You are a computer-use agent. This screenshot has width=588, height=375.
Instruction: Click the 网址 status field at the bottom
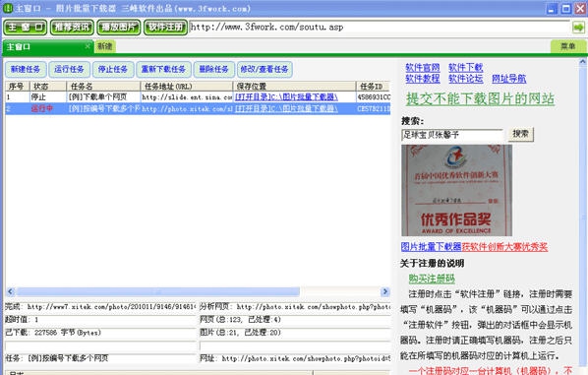(x=295, y=358)
